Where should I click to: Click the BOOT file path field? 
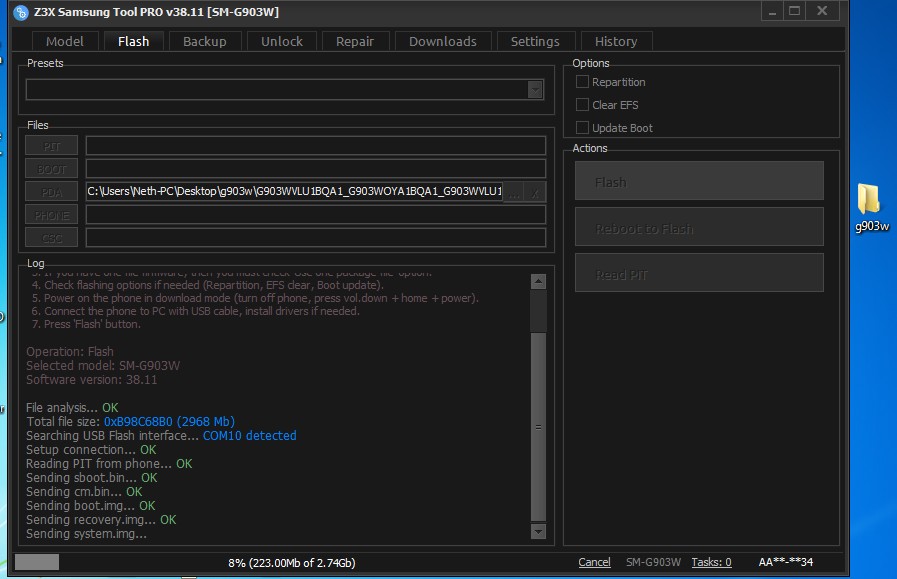(316, 169)
